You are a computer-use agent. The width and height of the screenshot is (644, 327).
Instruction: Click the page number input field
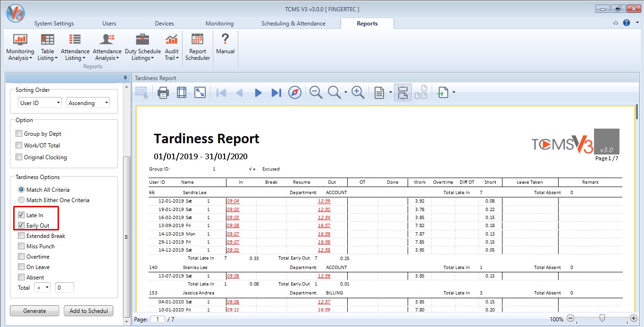(158, 319)
